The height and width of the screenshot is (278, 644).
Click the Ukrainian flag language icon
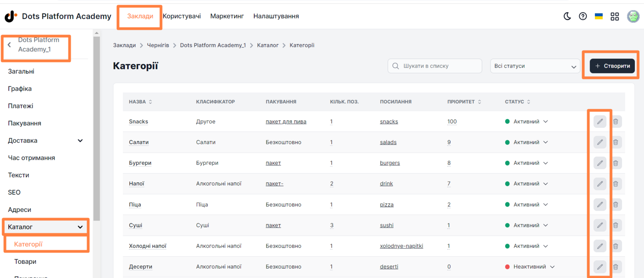(x=599, y=16)
